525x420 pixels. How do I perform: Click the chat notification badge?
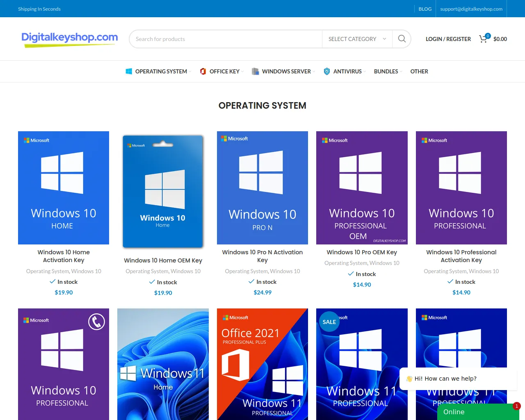click(516, 406)
